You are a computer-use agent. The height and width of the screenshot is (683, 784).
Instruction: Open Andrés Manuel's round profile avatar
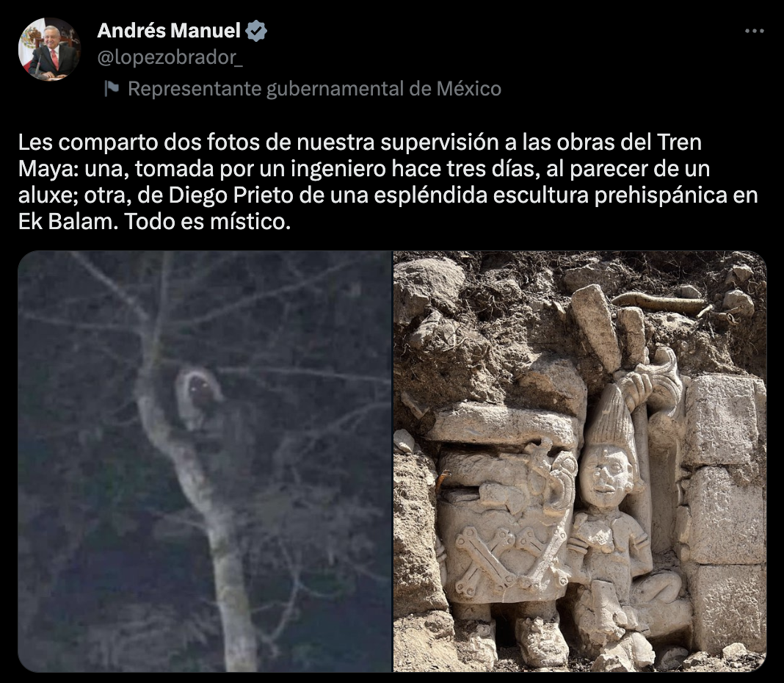(49, 49)
